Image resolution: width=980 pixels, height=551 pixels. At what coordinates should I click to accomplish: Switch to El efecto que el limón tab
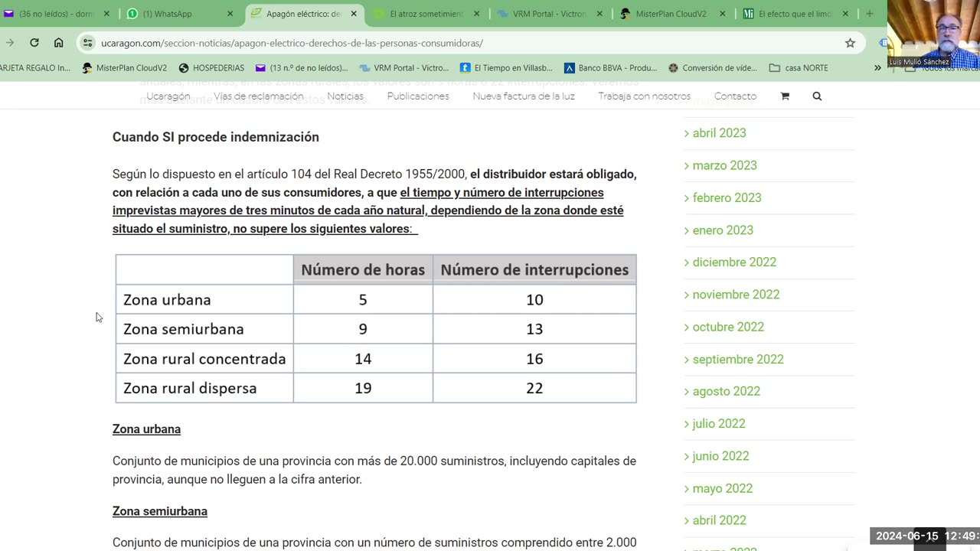click(x=797, y=14)
